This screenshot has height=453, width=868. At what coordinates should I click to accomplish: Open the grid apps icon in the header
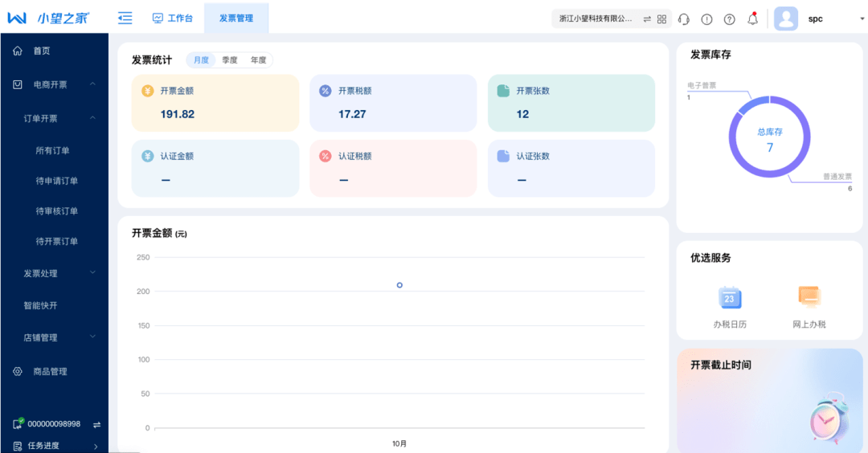click(661, 19)
